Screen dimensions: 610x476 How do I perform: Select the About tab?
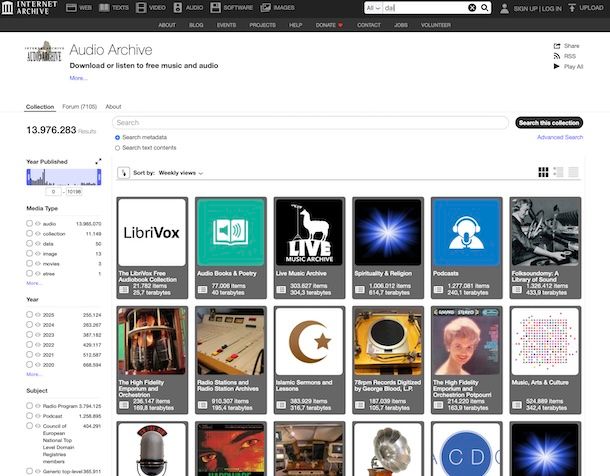click(113, 107)
